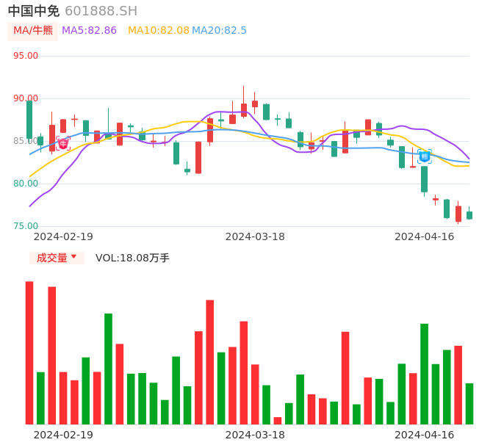Click the small red arrow next to 成交量
This screenshot has width=504, height=445.
pyautogui.click(x=73, y=258)
